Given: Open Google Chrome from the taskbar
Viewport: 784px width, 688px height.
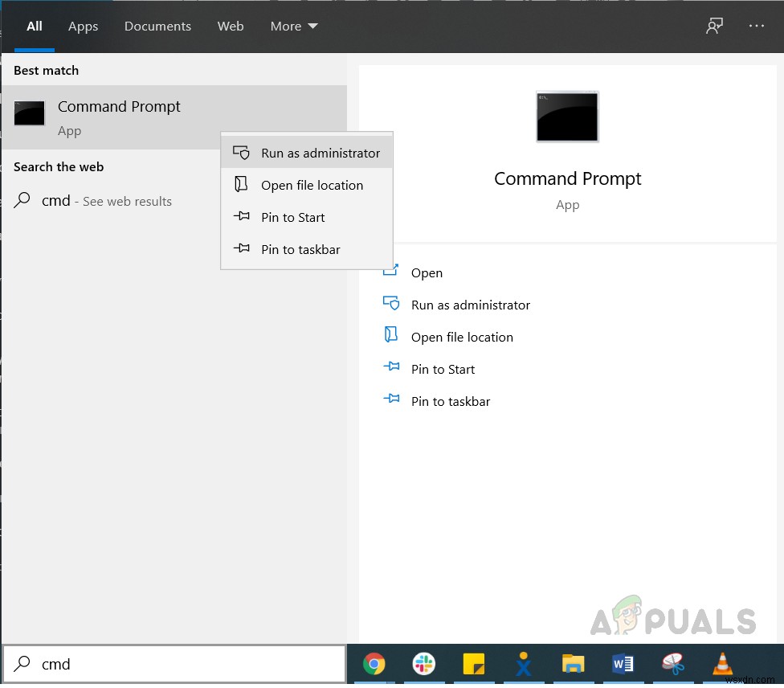Looking at the screenshot, I should [374, 664].
